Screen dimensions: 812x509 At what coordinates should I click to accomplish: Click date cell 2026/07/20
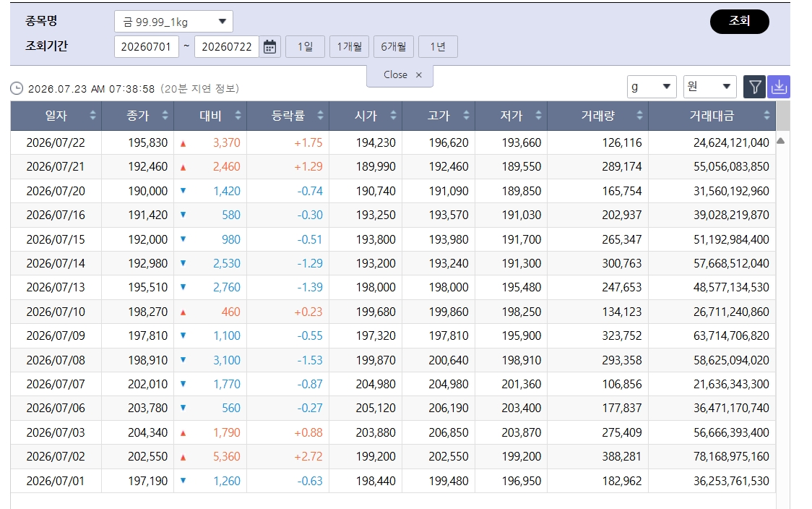point(56,191)
